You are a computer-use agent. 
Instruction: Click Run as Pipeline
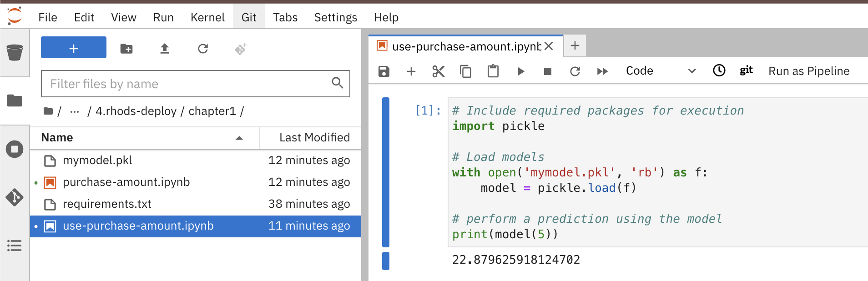tap(809, 71)
